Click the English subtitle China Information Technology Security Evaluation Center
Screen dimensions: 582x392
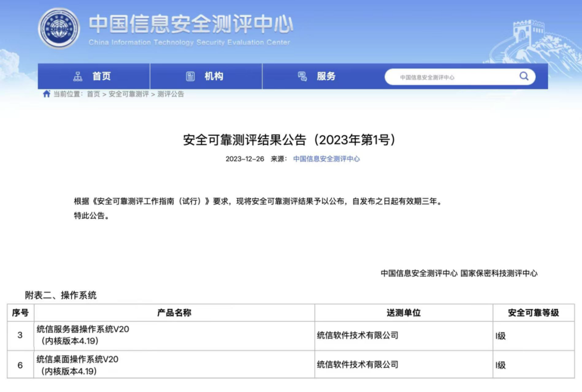(189, 43)
